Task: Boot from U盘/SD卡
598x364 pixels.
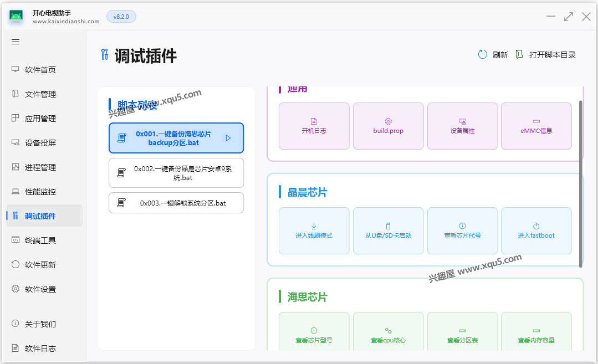Action: pos(388,230)
